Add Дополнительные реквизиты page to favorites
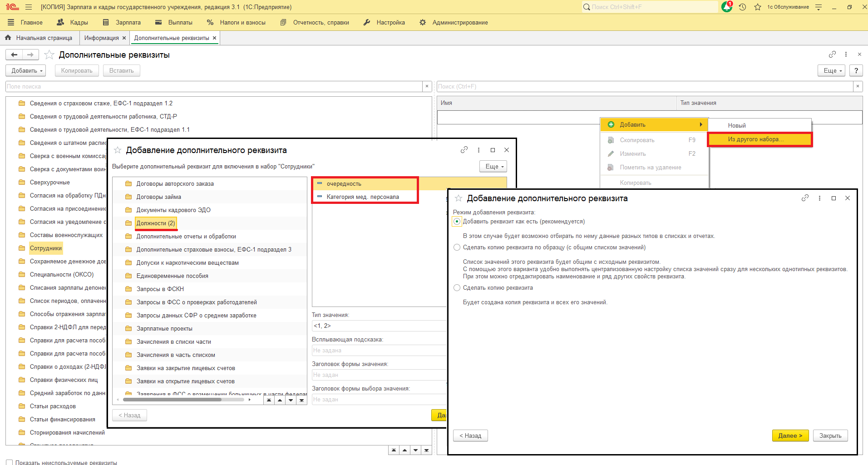 point(49,55)
